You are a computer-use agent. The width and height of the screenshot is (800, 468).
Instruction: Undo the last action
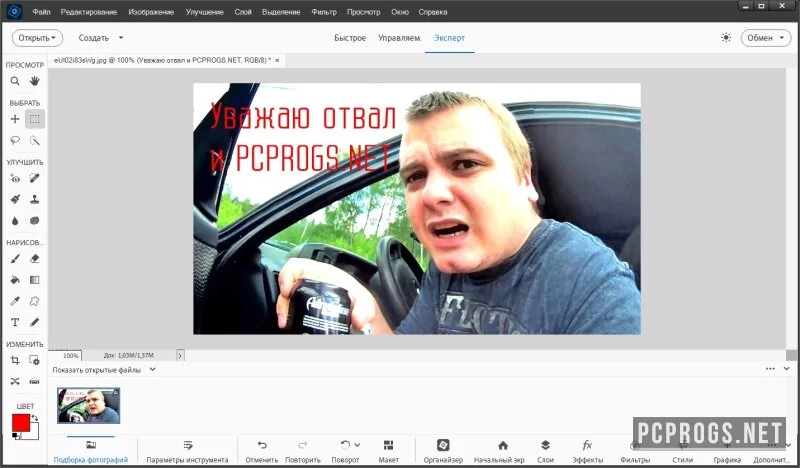(x=262, y=451)
